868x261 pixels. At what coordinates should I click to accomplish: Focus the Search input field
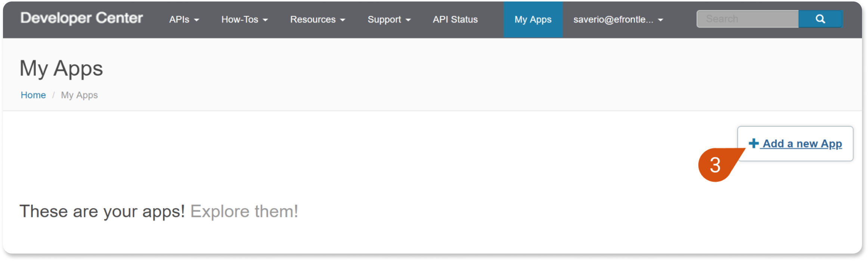pyautogui.click(x=748, y=19)
